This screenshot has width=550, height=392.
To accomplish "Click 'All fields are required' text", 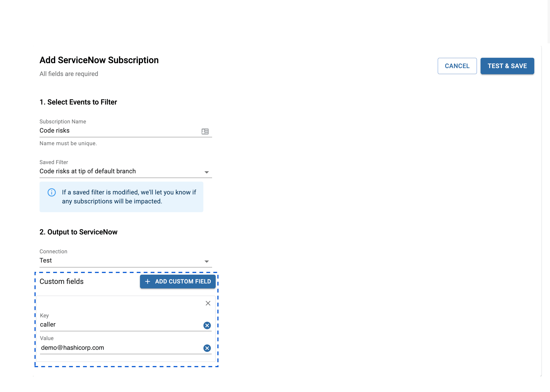I will (x=69, y=74).
